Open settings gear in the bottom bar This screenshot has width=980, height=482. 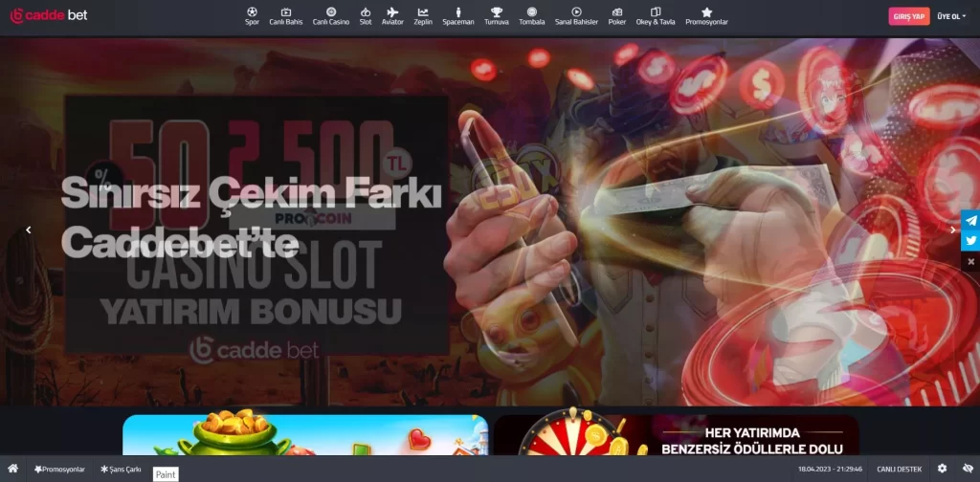click(942, 469)
